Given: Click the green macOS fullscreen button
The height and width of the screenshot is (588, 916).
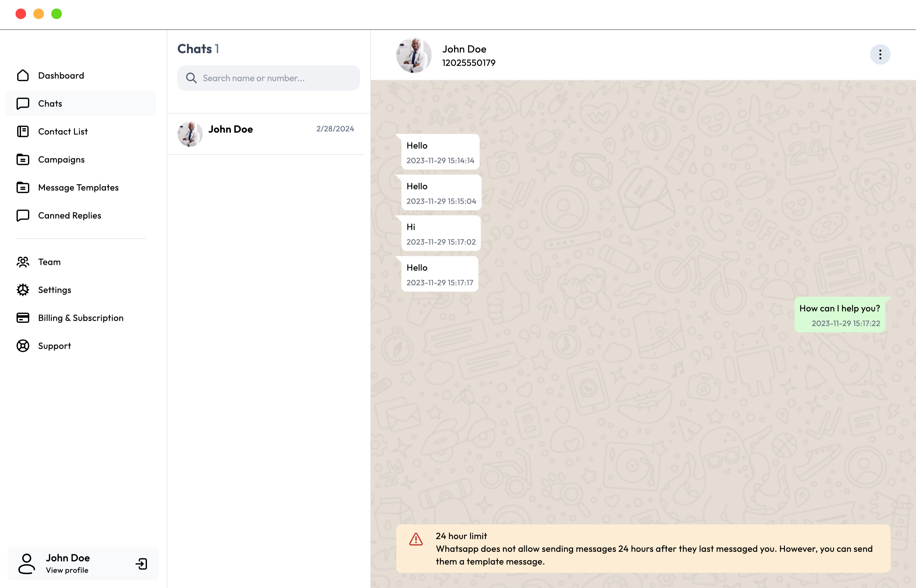Looking at the screenshot, I should [57, 14].
